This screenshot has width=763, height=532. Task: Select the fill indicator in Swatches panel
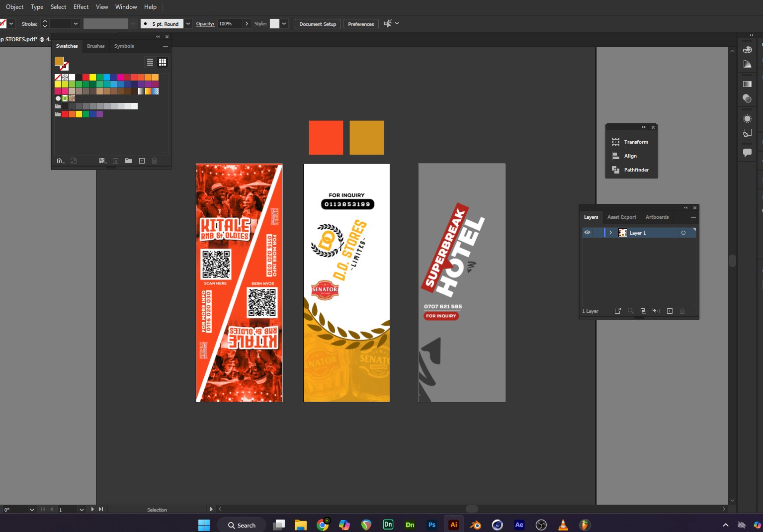pyautogui.click(x=59, y=61)
